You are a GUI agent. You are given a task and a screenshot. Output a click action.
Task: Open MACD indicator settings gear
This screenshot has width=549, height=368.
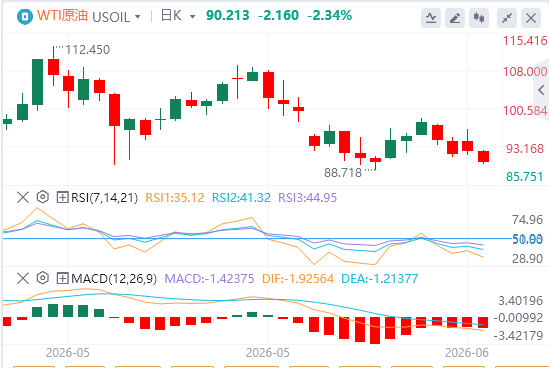pyautogui.click(x=42, y=278)
